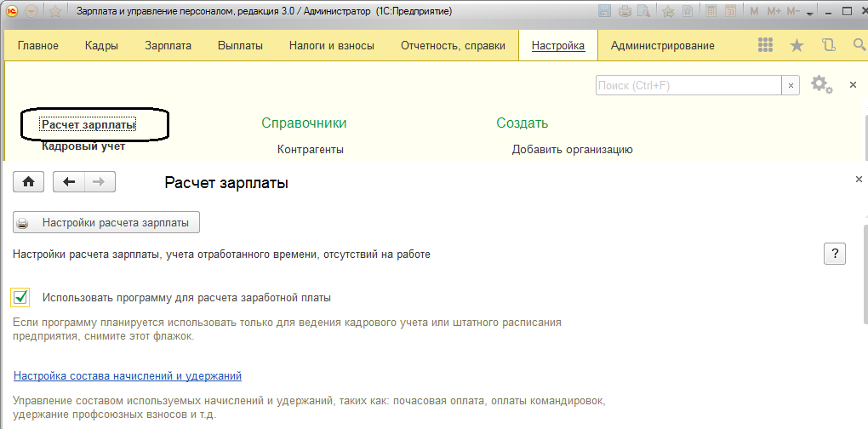Click the magnifier search icon in sections panel
This screenshot has width=868, height=429.
pyautogui.click(x=860, y=45)
